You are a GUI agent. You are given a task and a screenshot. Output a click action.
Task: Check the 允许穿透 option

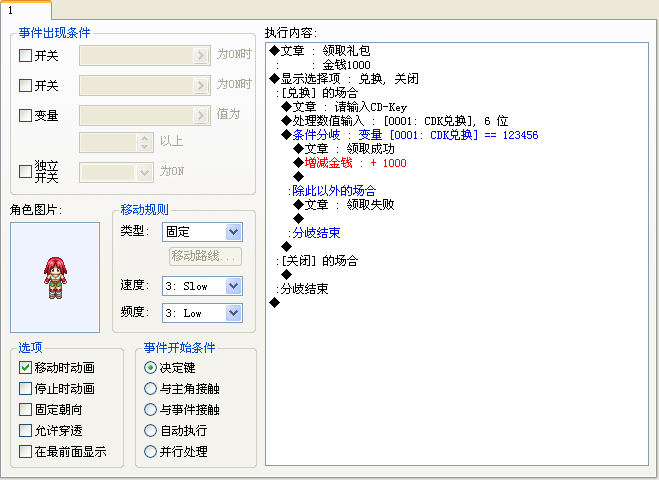(x=25, y=430)
